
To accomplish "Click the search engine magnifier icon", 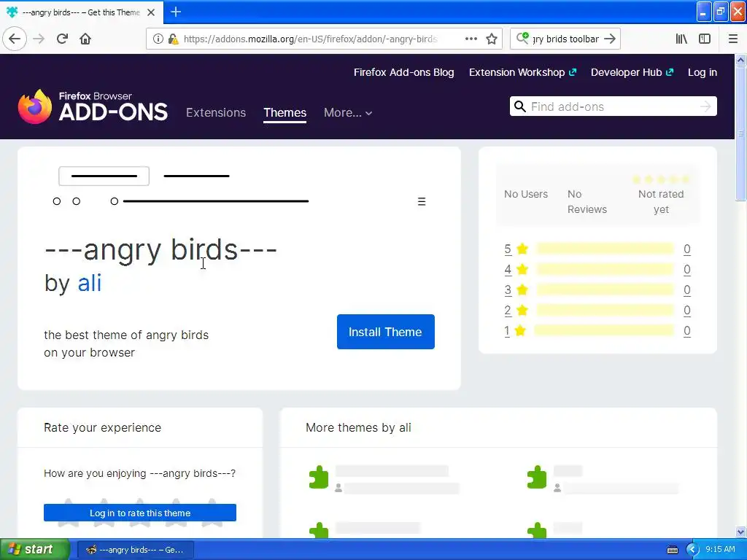I will (x=522, y=38).
